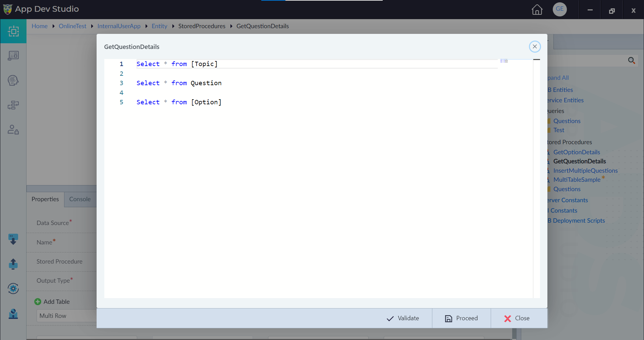Open the brain/AI sidebar icon

tap(13, 80)
